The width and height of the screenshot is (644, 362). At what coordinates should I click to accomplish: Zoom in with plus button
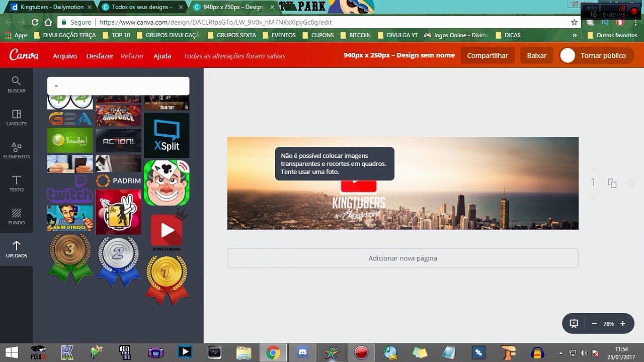click(x=622, y=324)
